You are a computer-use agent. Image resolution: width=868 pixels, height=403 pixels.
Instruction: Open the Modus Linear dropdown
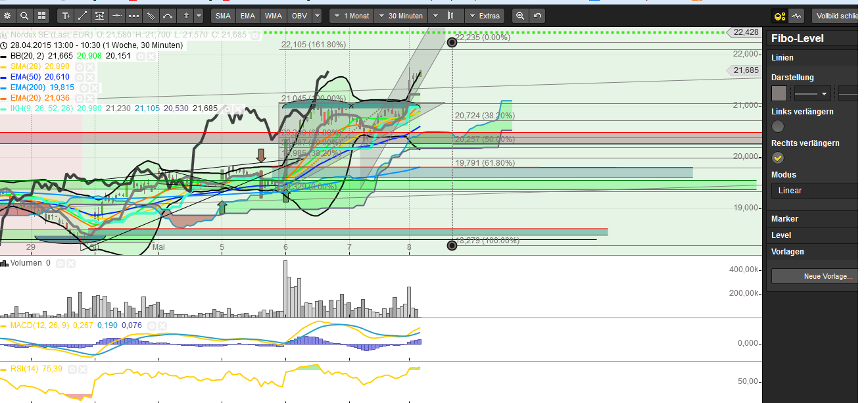coord(815,191)
